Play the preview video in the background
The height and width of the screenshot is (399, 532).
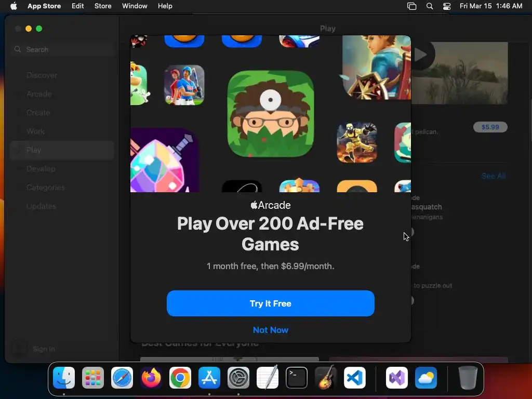[x=421, y=55]
